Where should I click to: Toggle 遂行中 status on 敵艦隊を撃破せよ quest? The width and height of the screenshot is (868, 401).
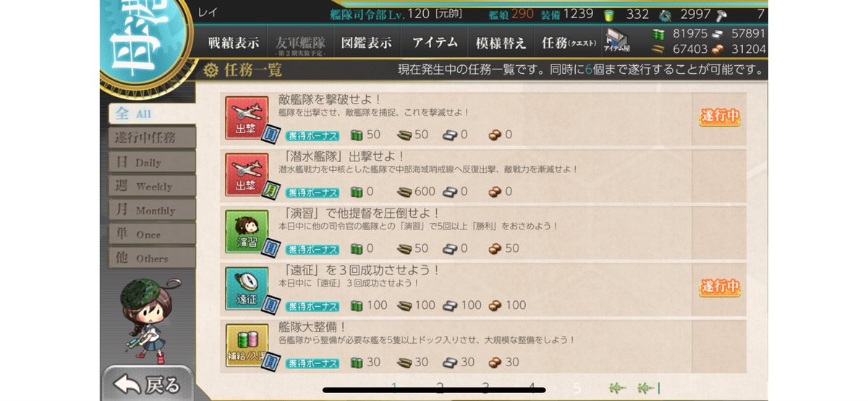719,117
